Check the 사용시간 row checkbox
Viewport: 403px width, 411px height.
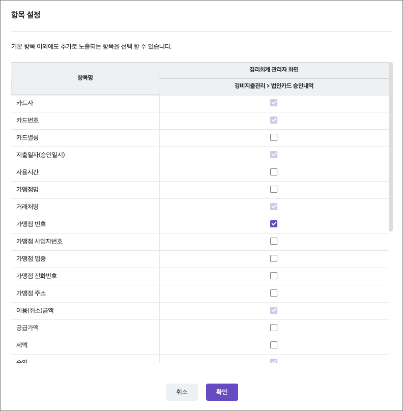274,172
